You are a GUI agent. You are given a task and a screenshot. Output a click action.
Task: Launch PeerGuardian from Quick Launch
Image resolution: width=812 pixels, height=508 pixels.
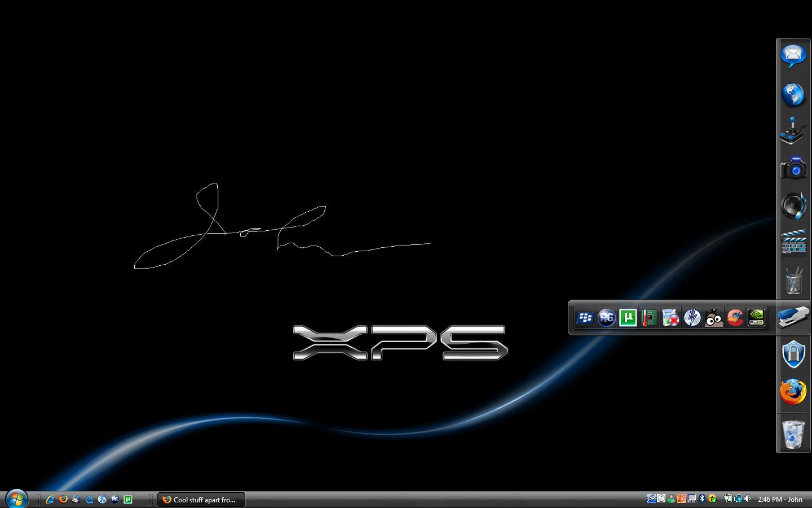coord(115,500)
